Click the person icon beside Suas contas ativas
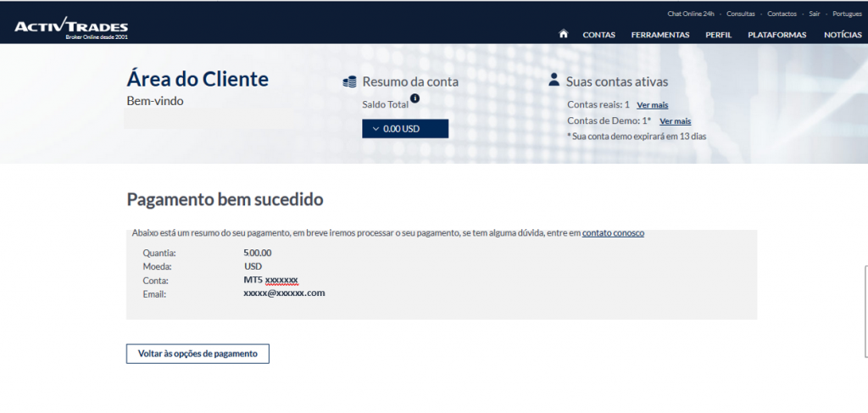Viewport: 868px width, 413px height. [x=554, y=79]
